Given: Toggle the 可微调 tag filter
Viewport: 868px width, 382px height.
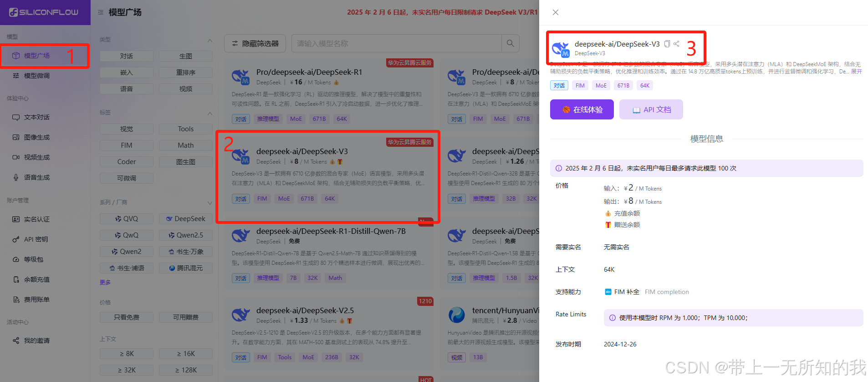Looking at the screenshot, I should pyautogui.click(x=127, y=178).
